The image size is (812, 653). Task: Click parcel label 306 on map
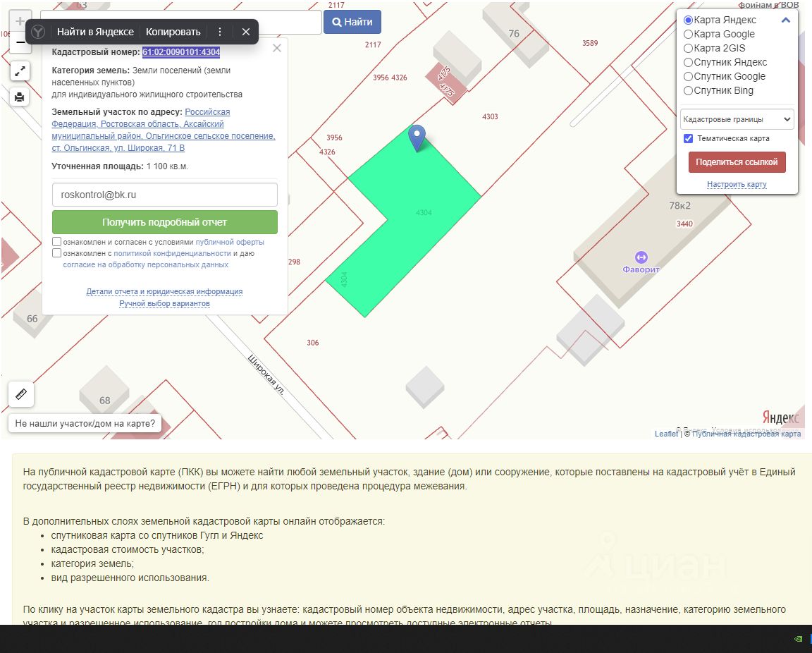tap(313, 343)
